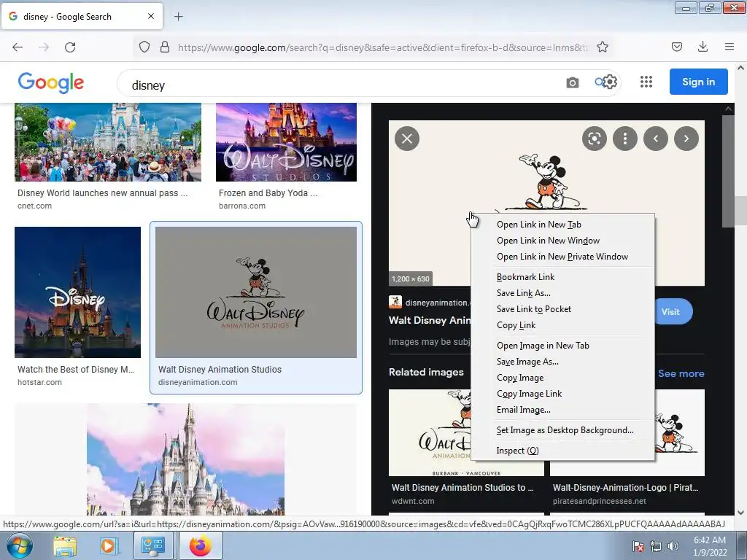747x560 pixels.
Task: Click the barrons.com source text
Action: 242,206
